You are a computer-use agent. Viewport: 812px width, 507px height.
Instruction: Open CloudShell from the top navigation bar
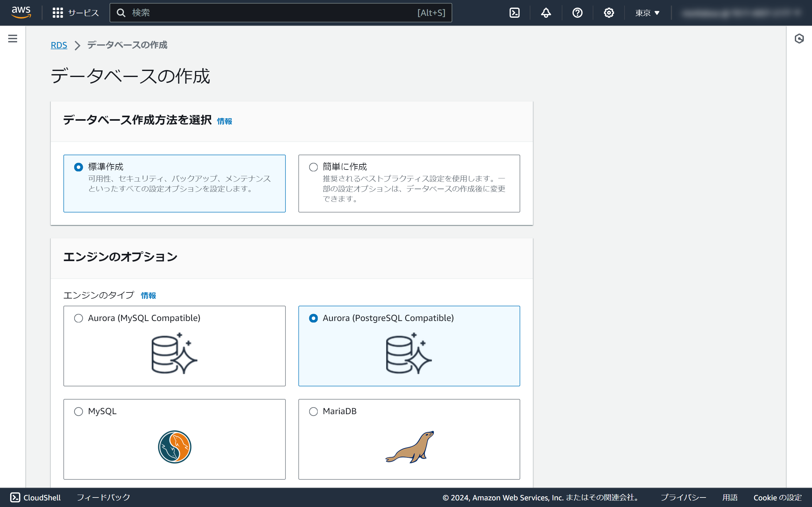click(x=514, y=13)
